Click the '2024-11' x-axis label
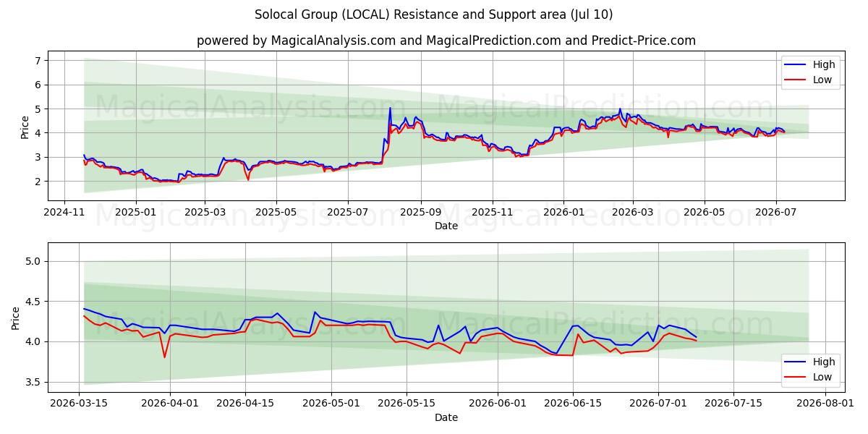The width and height of the screenshot is (868, 434). click(64, 213)
